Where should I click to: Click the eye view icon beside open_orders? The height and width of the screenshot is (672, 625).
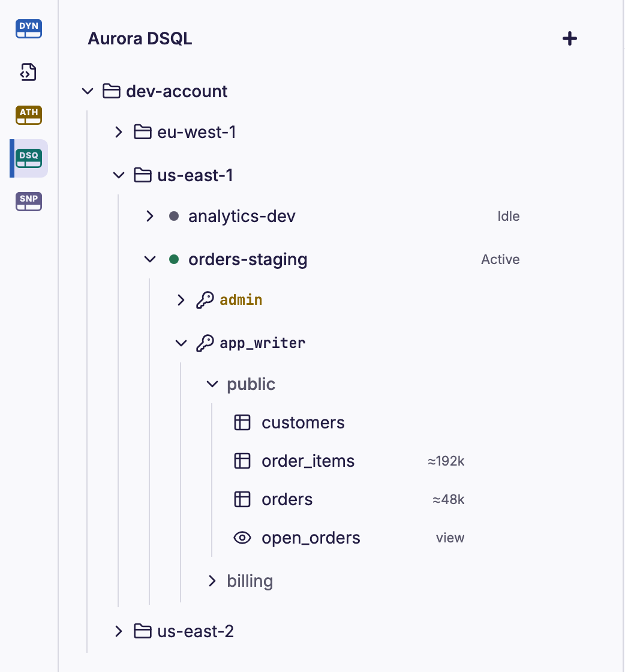pyautogui.click(x=242, y=538)
